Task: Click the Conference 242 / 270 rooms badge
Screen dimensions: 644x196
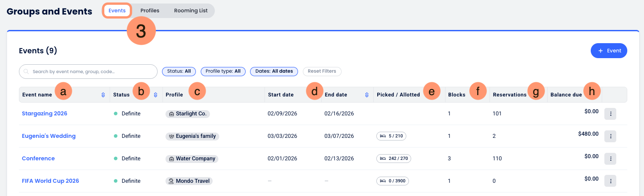Action: 394,159
